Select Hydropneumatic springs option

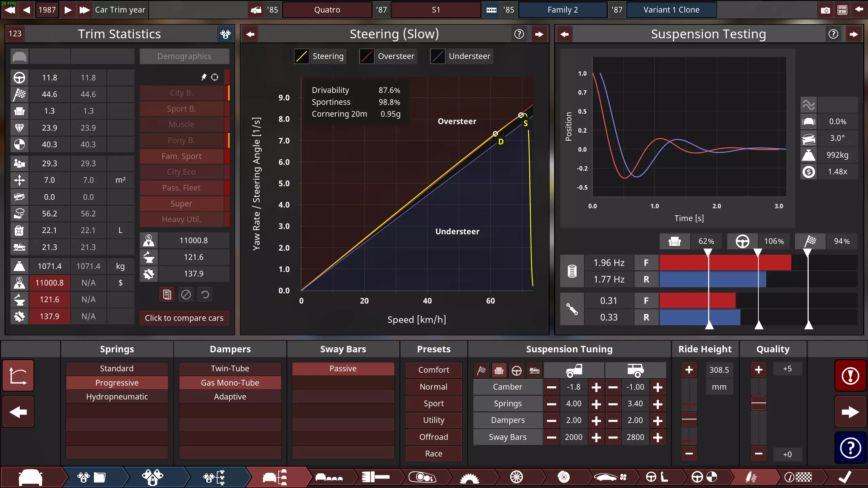[117, 396]
